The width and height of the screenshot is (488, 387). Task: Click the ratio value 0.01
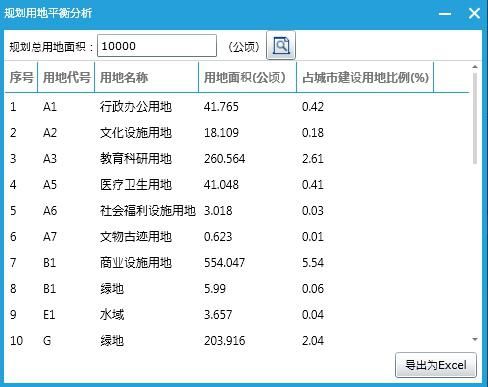(313, 237)
